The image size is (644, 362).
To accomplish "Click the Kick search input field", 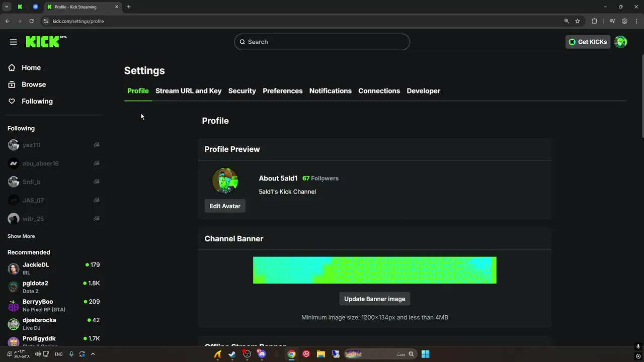I will point(322,42).
